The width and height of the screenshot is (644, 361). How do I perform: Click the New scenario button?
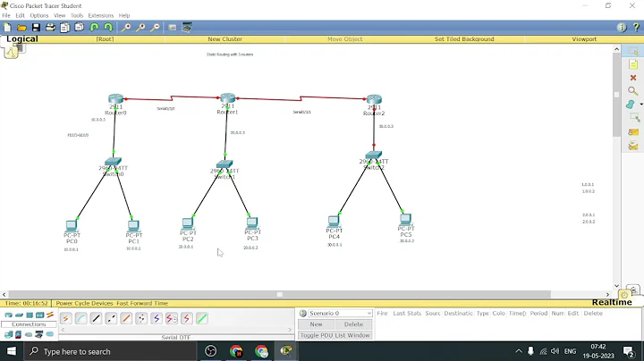tap(316, 324)
